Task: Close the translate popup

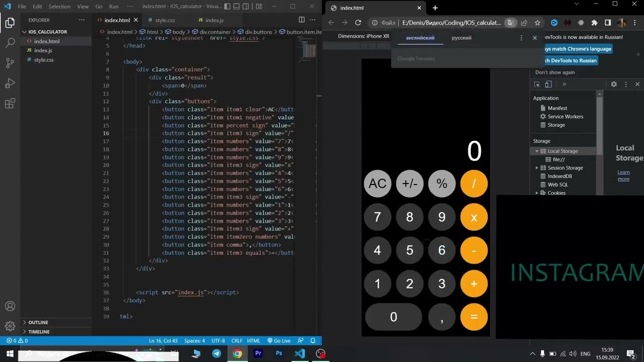Action: (535, 38)
